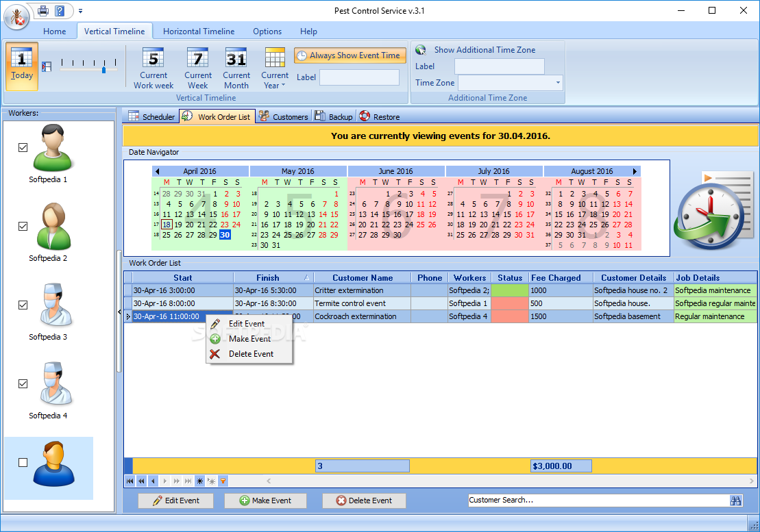
Task: Click the printer icon in quick access toolbar
Action: pyautogui.click(x=43, y=11)
